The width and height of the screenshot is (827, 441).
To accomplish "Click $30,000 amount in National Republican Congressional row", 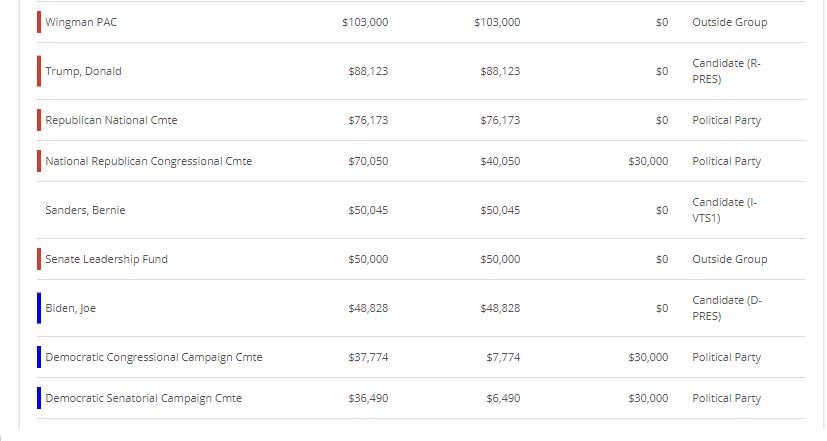I will click(648, 161).
